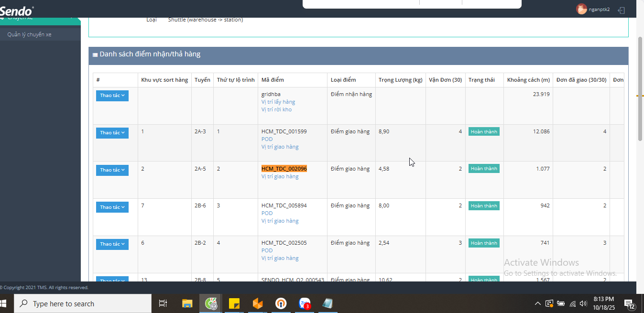Open the orange cube app on the taskbar
The width and height of the screenshot is (644, 313).
pos(258,303)
